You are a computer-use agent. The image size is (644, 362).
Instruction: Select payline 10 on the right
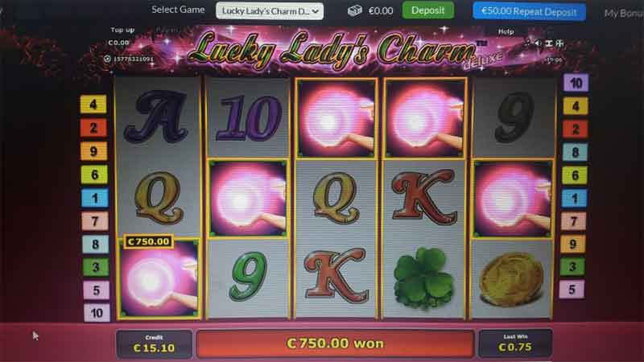pos(576,83)
